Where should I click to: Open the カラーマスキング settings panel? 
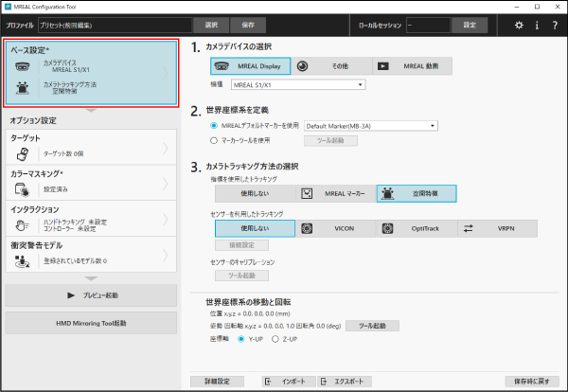(x=91, y=183)
